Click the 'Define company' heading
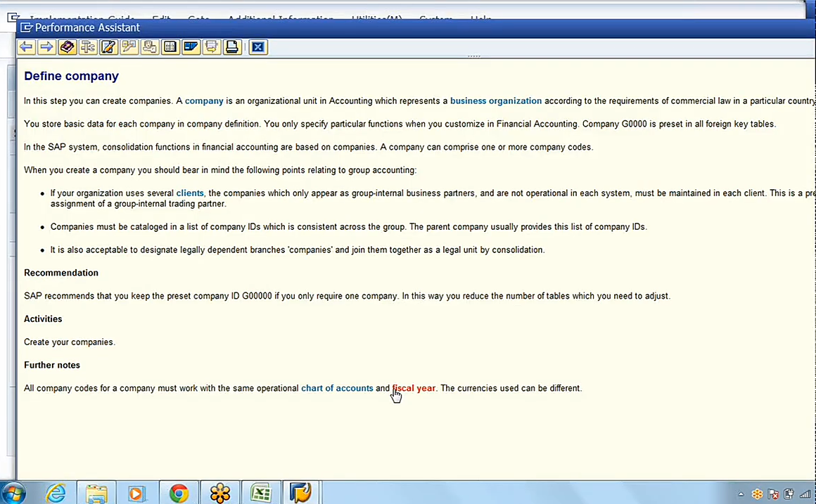 click(x=71, y=76)
